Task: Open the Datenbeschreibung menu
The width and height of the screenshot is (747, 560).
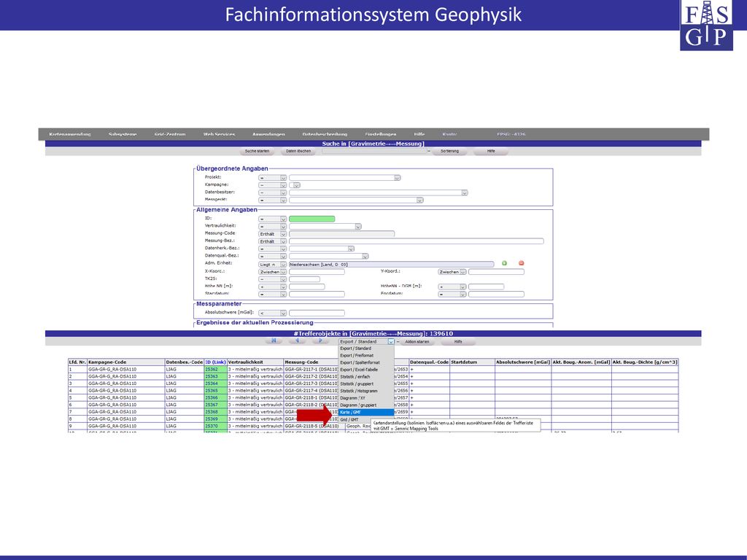Action: click(x=325, y=134)
